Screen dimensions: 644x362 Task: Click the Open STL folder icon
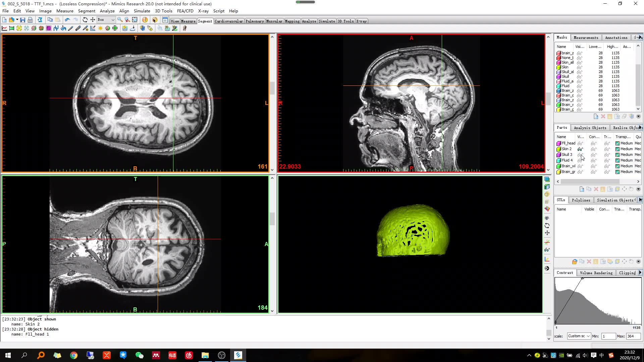click(574, 261)
